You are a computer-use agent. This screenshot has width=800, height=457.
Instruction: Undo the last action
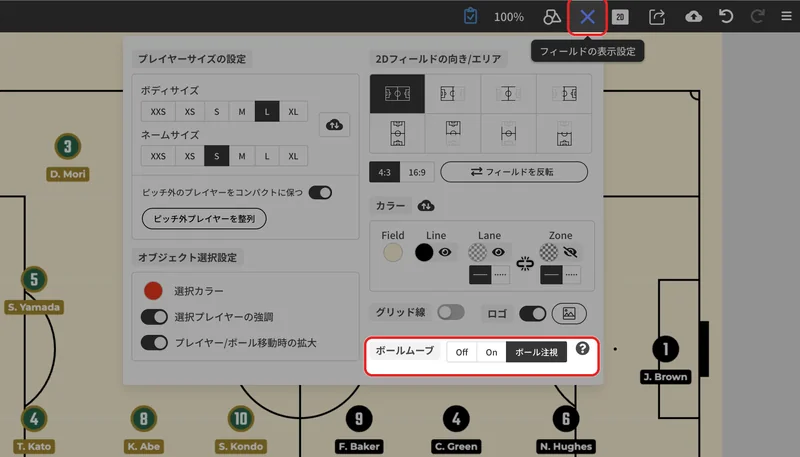coord(726,17)
